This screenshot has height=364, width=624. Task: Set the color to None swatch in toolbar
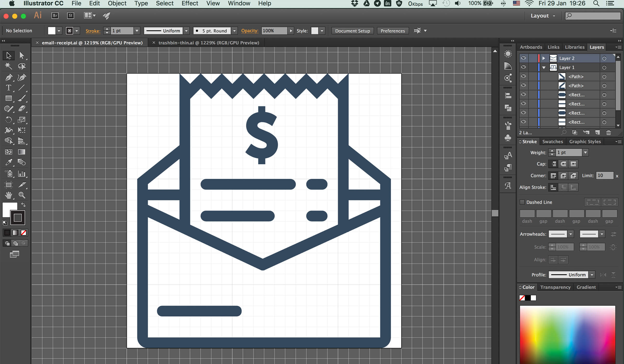(x=24, y=233)
